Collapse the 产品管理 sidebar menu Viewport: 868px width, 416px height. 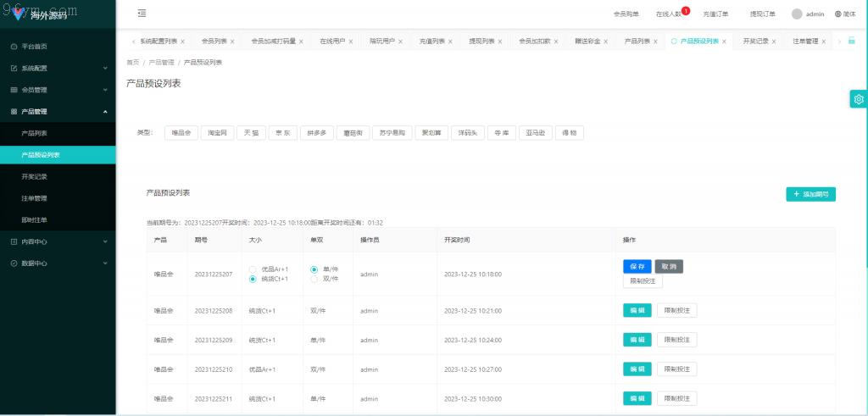click(58, 111)
